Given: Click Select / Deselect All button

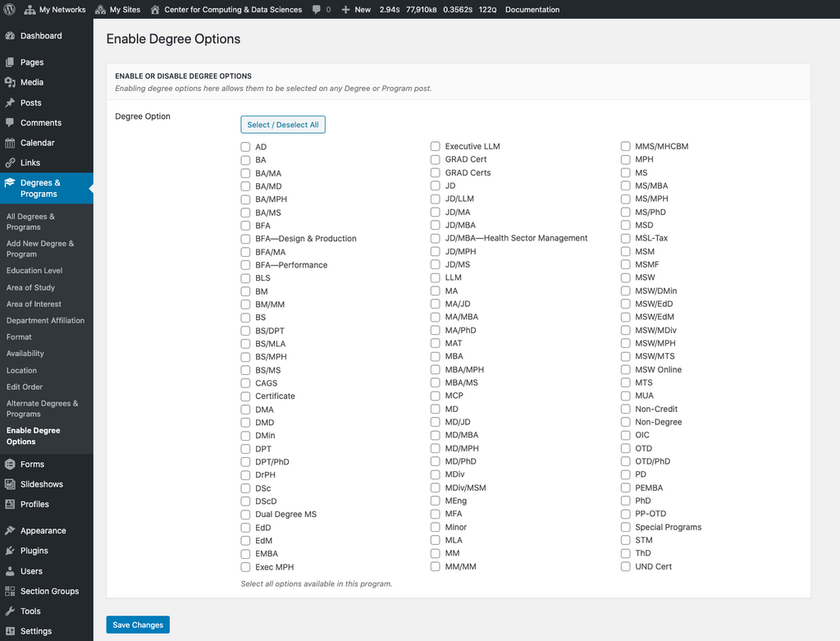Looking at the screenshot, I should [x=283, y=125].
